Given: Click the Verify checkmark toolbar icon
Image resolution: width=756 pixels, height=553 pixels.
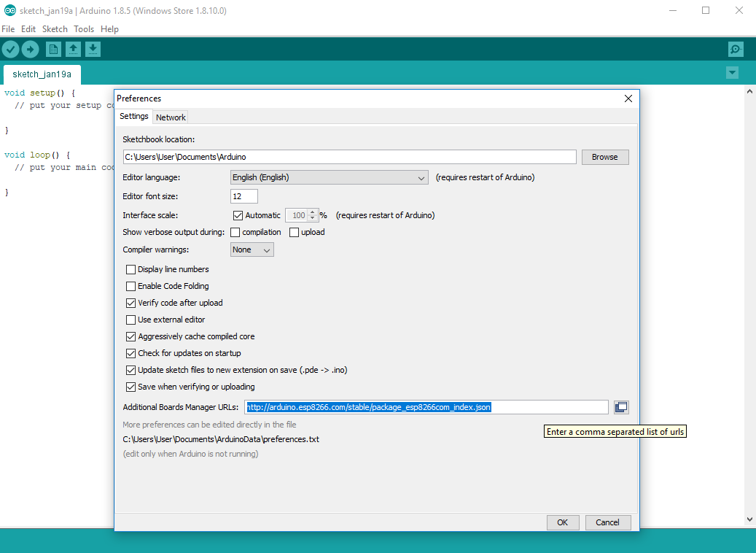Looking at the screenshot, I should coord(11,49).
